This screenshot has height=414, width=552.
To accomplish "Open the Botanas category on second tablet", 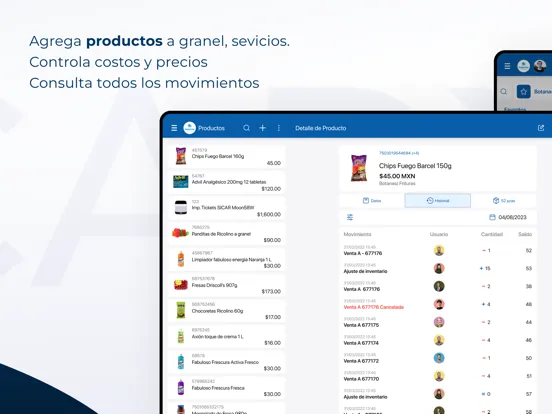I will (542, 92).
